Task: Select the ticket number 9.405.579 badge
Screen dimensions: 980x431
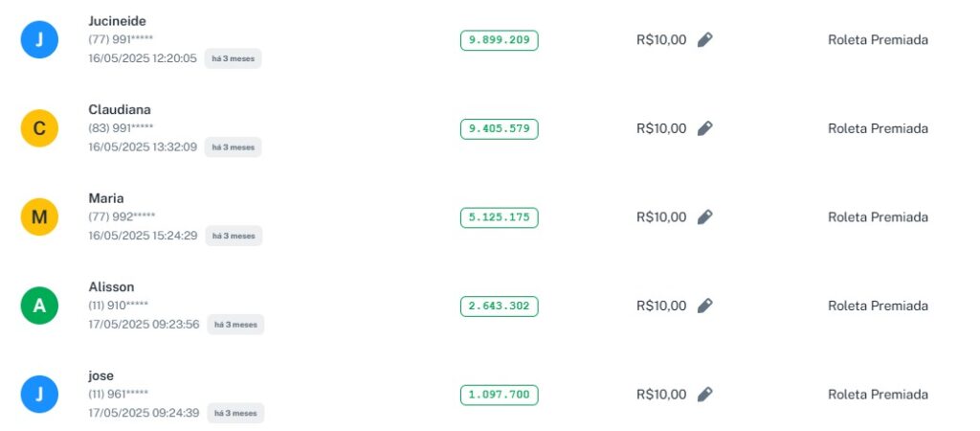Action: pyautogui.click(x=499, y=128)
